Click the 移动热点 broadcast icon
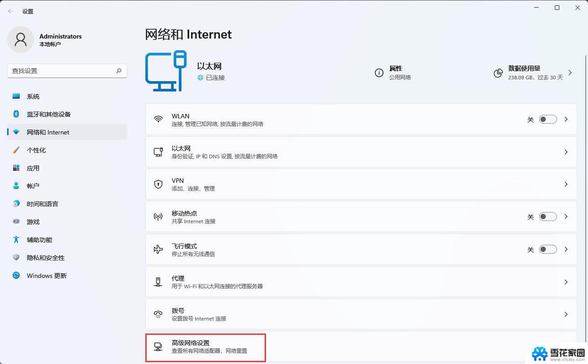588x364 pixels. point(158,217)
